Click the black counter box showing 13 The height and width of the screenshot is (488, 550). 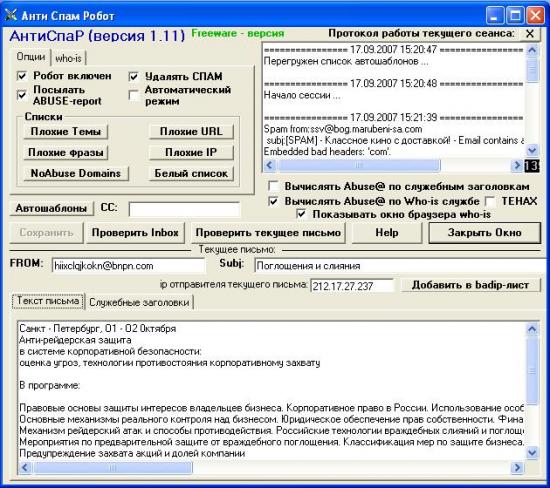[531, 166]
